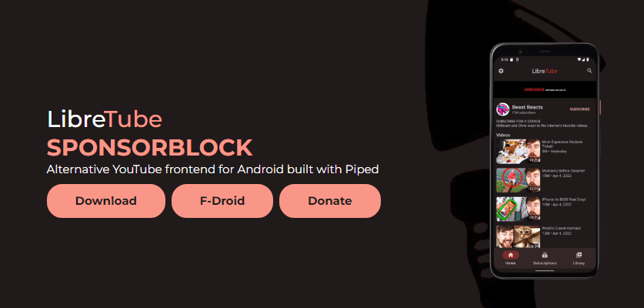This screenshot has width=644, height=308.
Task: Click the LibreTube heading text
Action: click(x=105, y=119)
